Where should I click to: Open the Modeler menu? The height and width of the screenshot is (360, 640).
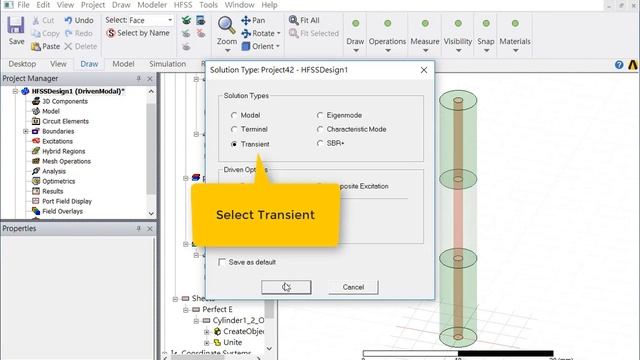point(152,5)
